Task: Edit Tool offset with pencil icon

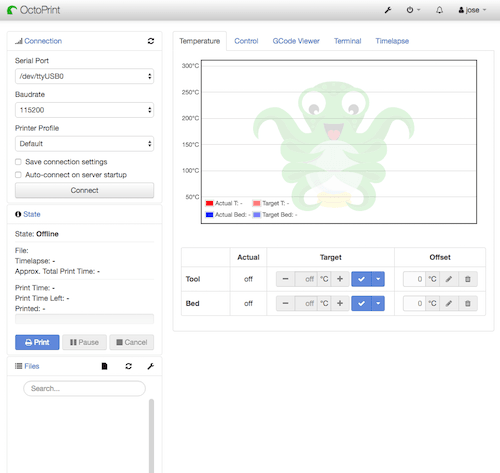Action: coord(449,279)
